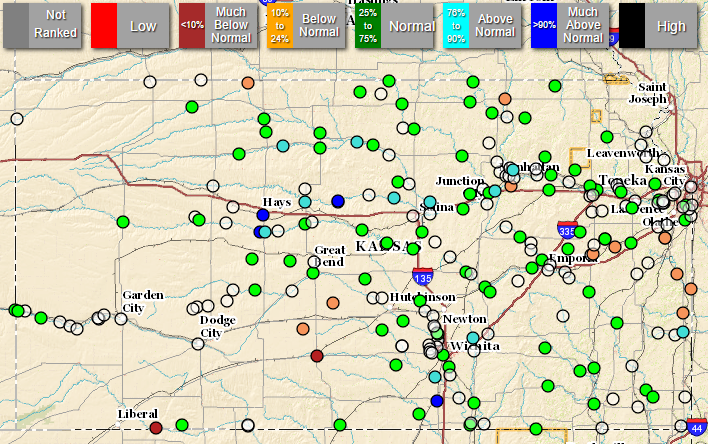708x444 pixels.
Task: Click the Below Normal legend button
Action: (x=306, y=26)
